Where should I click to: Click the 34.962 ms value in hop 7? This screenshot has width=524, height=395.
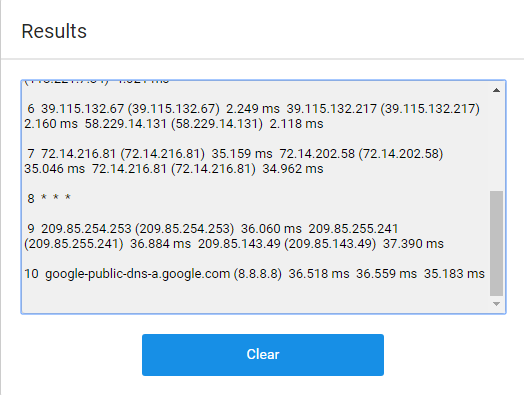(x=293, y=169)
